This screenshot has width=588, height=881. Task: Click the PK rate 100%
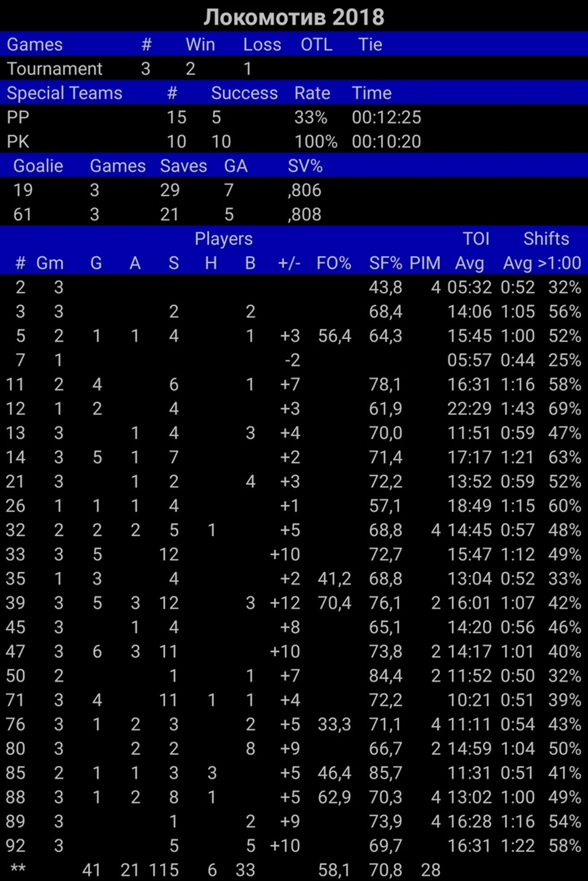click(x=316, y=141)
